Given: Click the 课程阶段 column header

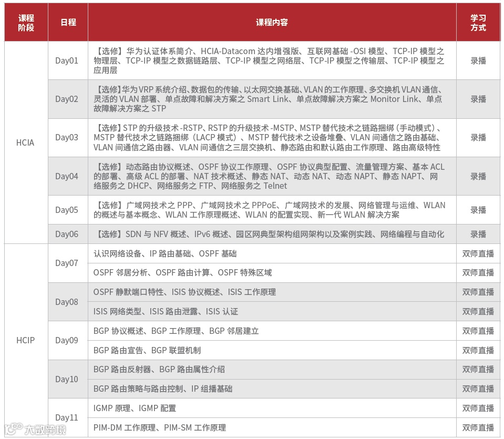Looking at the screenshot, I should [x=26, y=22].
